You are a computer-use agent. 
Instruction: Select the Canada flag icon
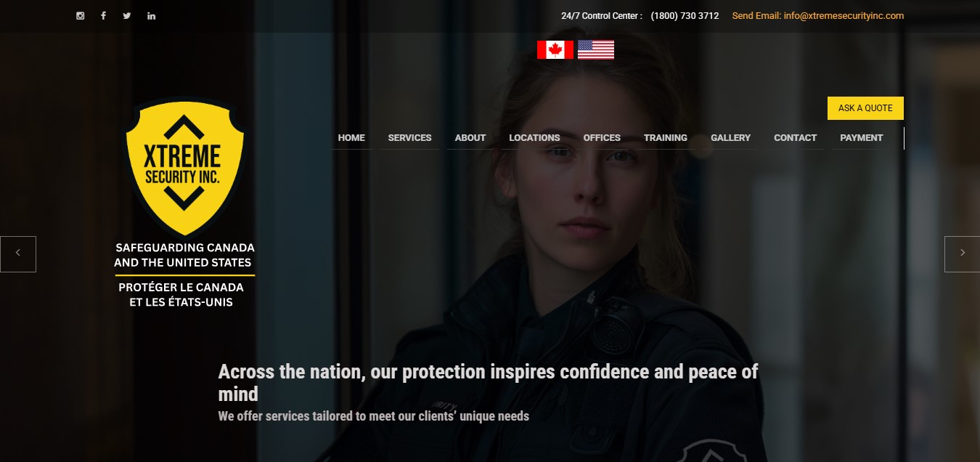tap(555, 49)
